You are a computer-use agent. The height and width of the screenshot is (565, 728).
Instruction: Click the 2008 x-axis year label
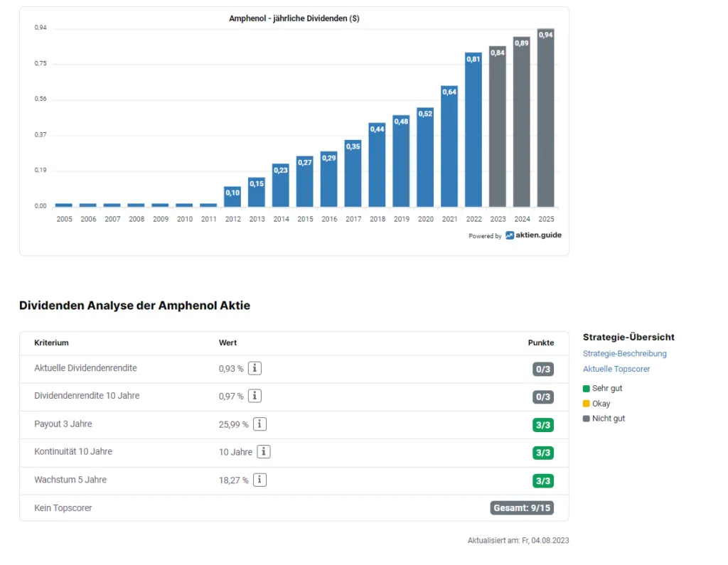[136, 219]
